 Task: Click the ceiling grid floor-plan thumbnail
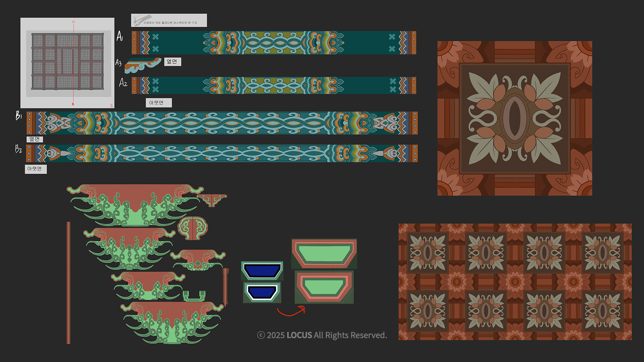tap(67, 63)
